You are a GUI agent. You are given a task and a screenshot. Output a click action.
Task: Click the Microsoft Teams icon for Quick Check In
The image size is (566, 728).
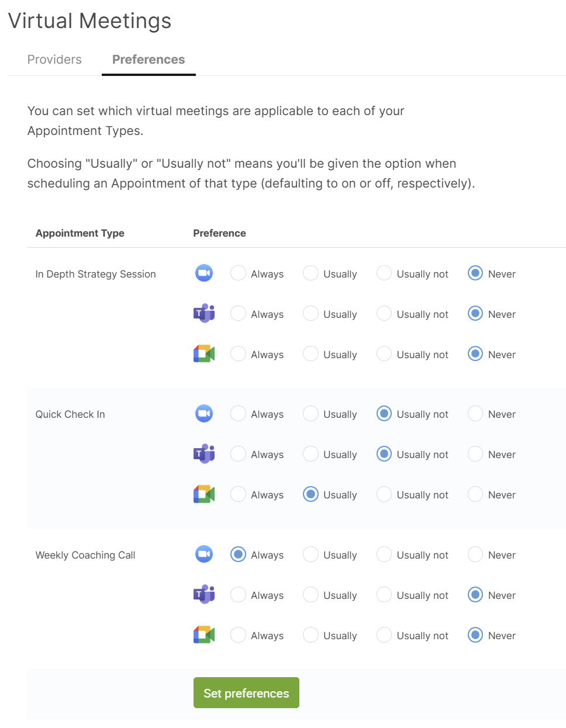tap(203, 453)
